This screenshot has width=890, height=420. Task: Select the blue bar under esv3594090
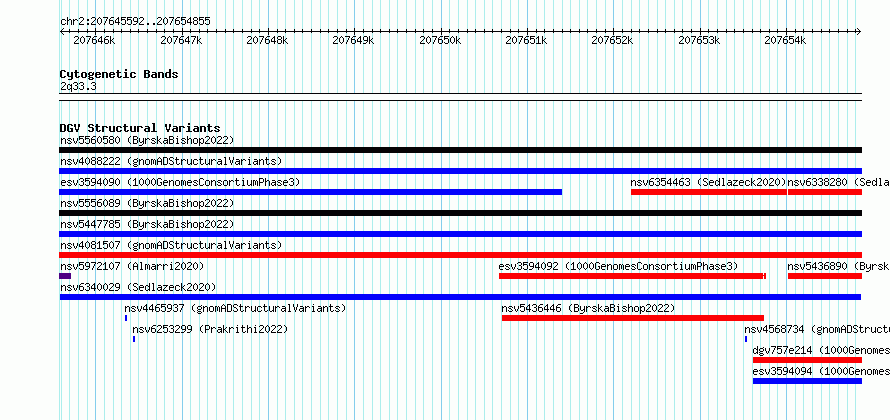point(310,192)
